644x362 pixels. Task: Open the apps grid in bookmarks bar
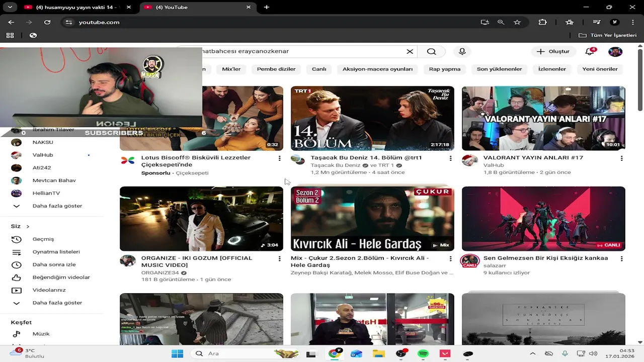tap(10, 35)
